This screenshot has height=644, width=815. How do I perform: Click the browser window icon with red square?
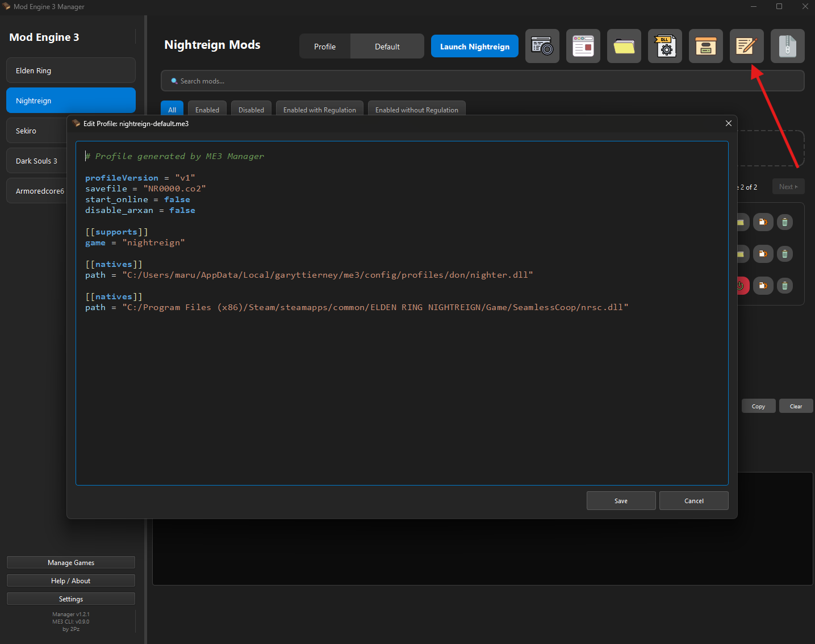tap(583, 46)
